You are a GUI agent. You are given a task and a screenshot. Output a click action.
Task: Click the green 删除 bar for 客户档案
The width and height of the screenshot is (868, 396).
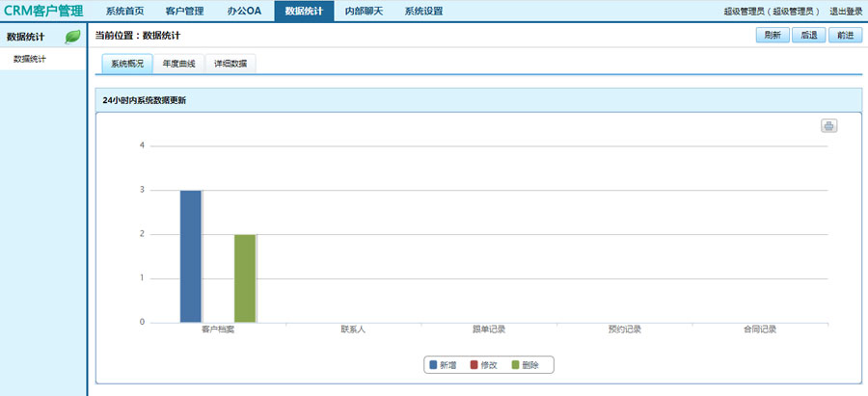[245, 277]
